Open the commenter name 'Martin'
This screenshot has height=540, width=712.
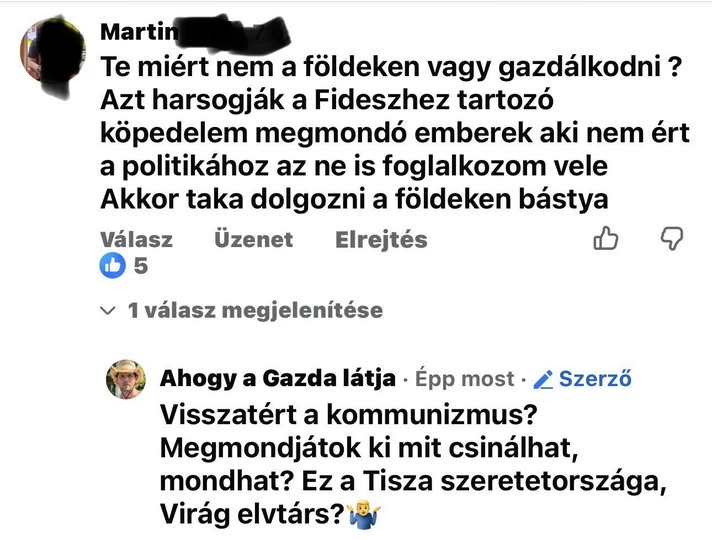pyautogui.click(x=134, y=32)
